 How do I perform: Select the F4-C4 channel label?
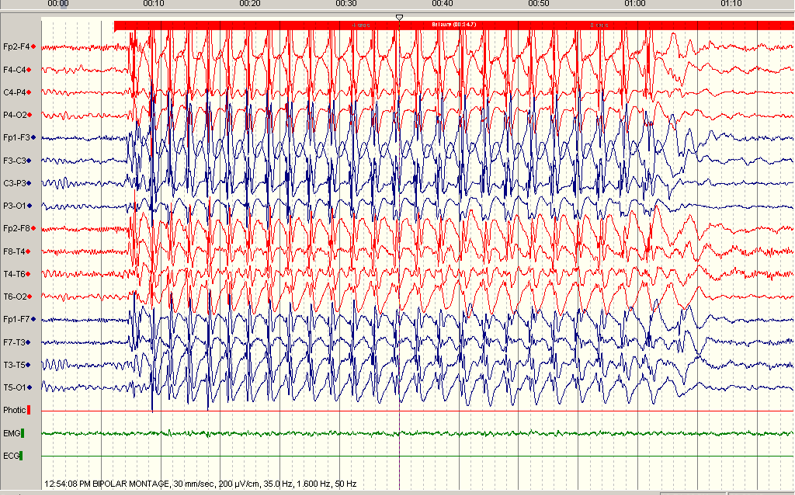[14, 70]
